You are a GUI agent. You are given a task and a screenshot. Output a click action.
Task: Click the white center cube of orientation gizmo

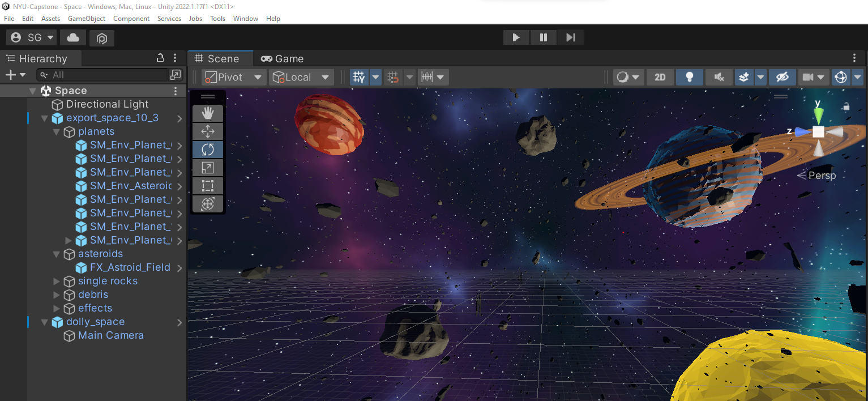[818, 132]
